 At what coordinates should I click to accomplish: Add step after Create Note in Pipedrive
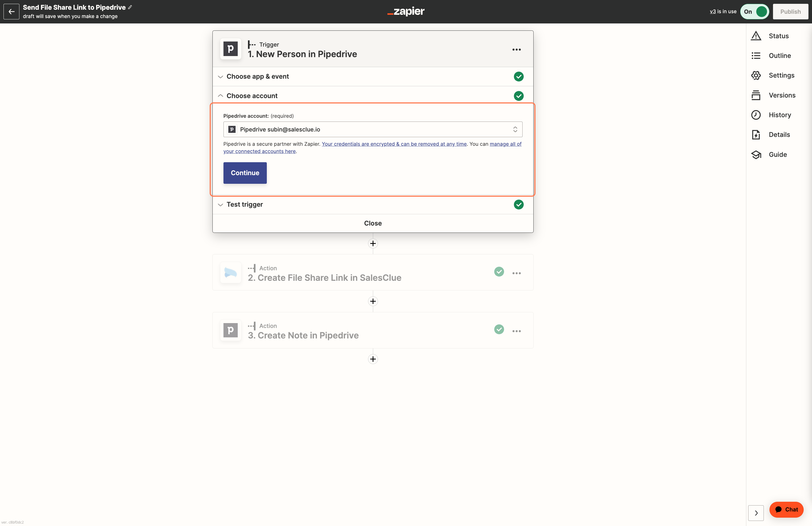[x=373, y=359]
